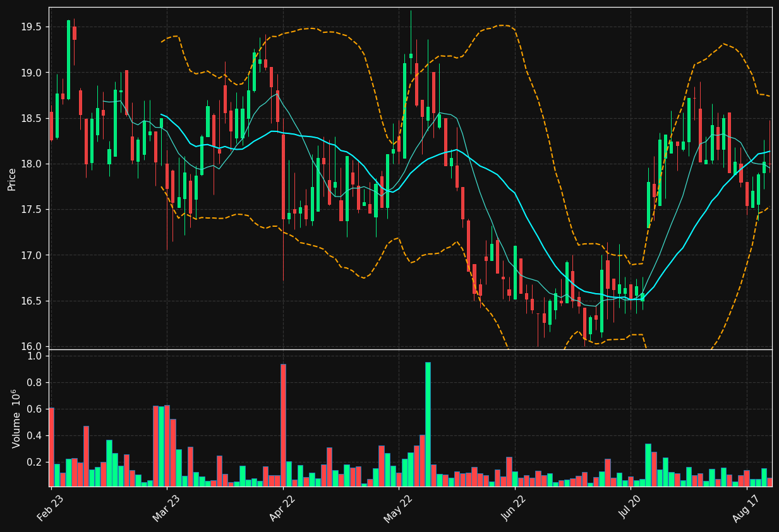Click the 16.5 price axis label
Viewport: 779px width, 532px height.
coord(30,301)
